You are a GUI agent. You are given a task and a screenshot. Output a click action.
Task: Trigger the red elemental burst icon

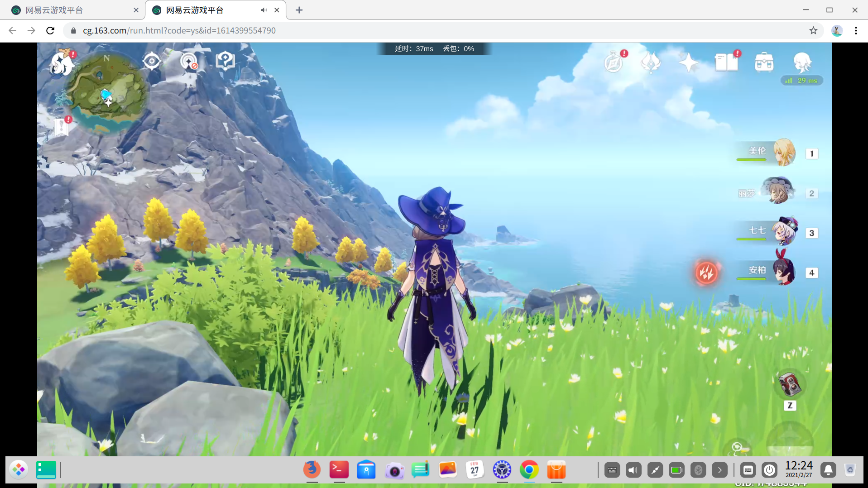tap(706, 273)
